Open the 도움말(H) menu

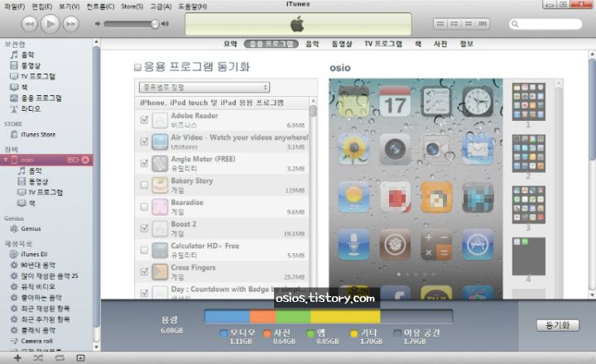click(x=193, y=7)
